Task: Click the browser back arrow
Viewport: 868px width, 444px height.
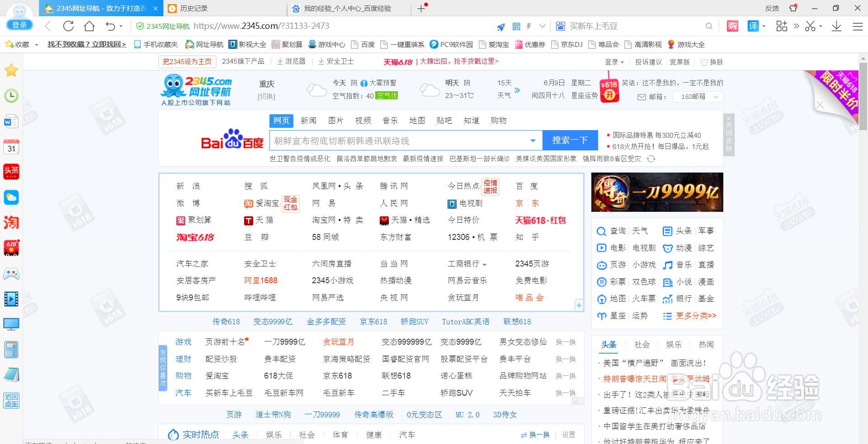Action: 48,26
